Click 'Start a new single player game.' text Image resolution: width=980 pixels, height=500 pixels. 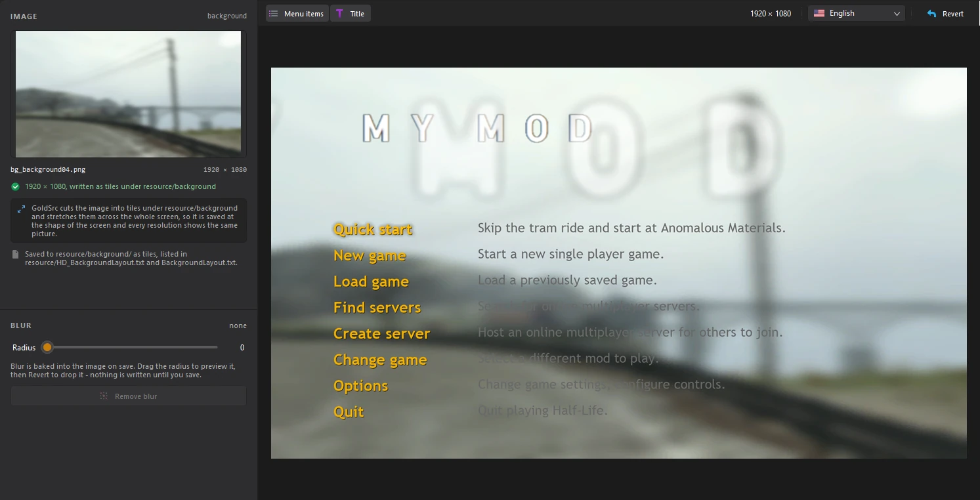coord(570,254)
